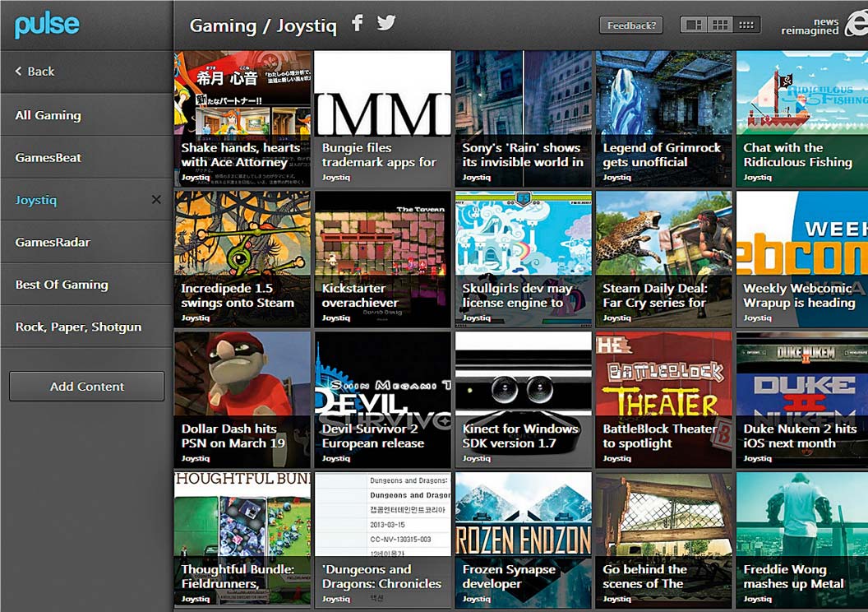Screen dimensions: 868x612
Task: Share the feed on Facebook
Action: (358, 23)
